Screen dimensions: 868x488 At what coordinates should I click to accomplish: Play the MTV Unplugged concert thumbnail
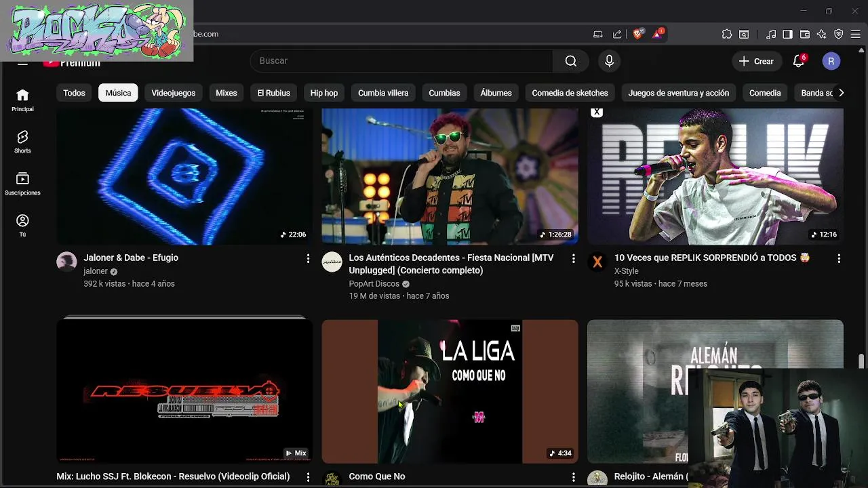450,176
